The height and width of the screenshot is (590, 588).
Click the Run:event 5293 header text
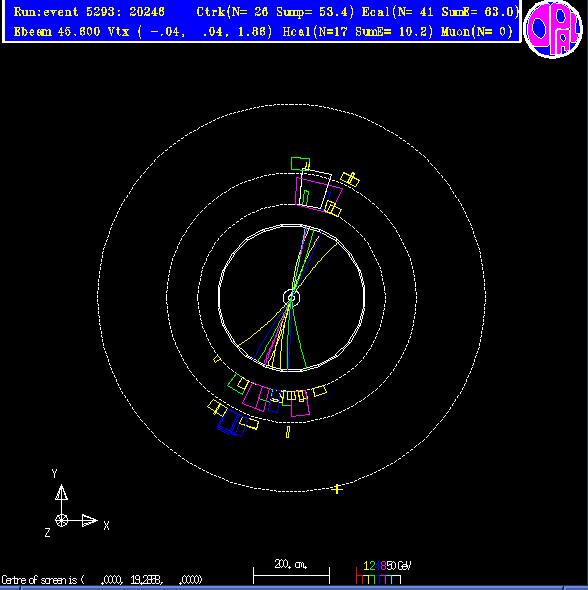click(89, 12)
